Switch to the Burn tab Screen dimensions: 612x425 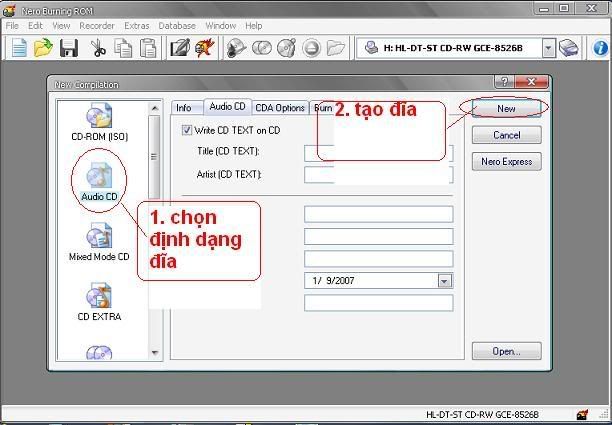(x=322, y=108)
